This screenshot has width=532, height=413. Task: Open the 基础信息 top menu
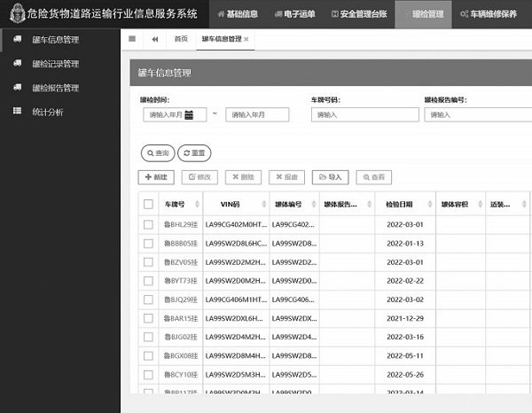(x=239, y=14)
